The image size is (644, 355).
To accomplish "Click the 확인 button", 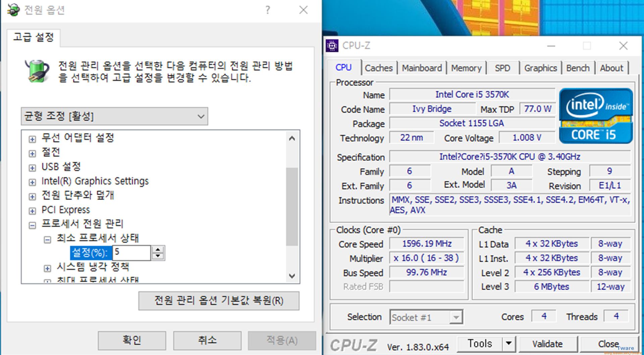I will point(132,341).
